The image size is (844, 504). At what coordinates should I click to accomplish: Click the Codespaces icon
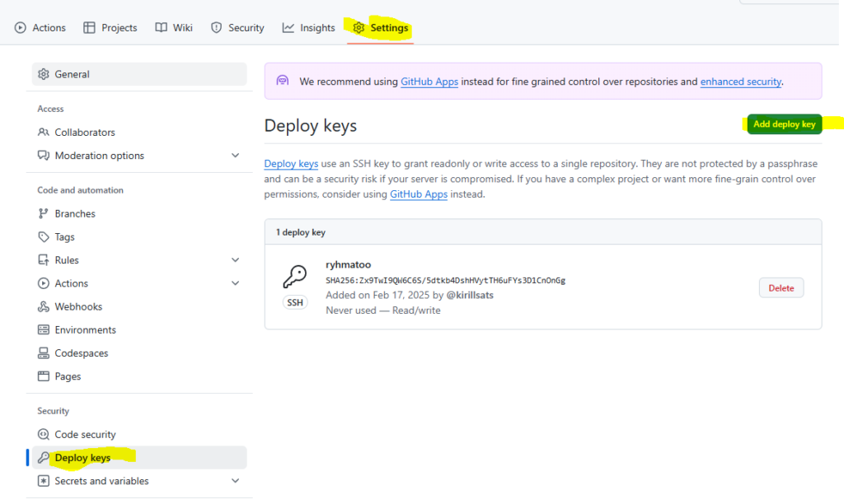click(44, 352)
